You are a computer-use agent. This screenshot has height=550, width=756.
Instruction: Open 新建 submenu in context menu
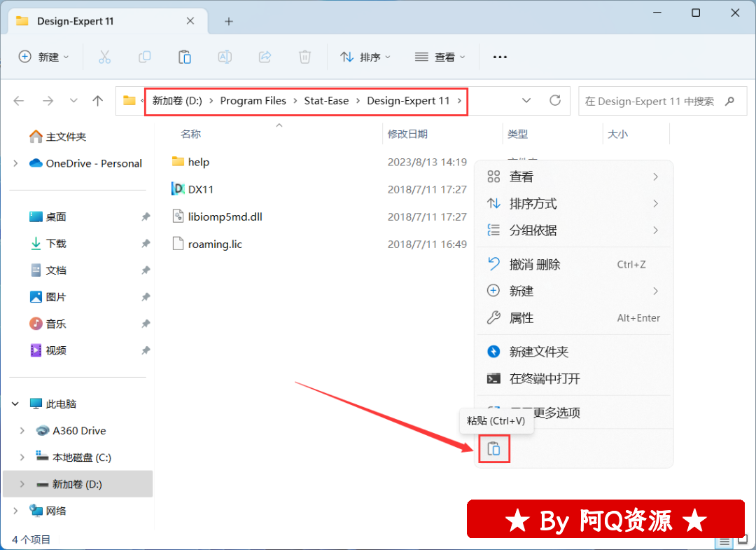click(x=574, y=291)
